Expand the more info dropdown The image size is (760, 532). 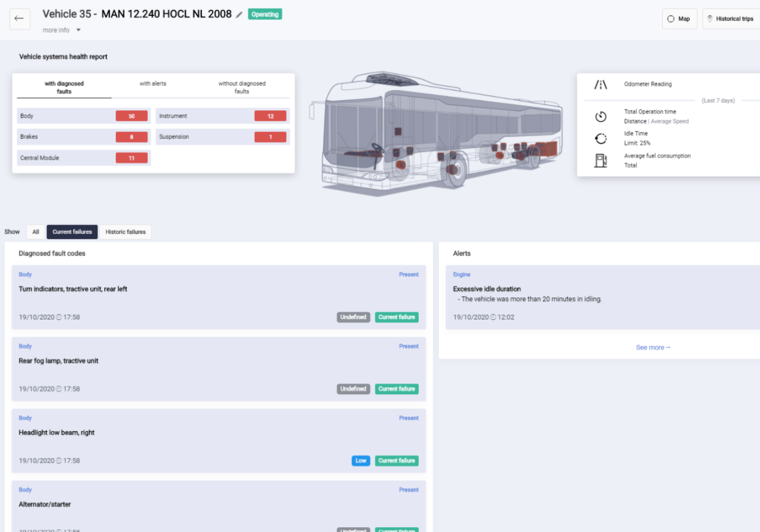(x=61, y=30)
